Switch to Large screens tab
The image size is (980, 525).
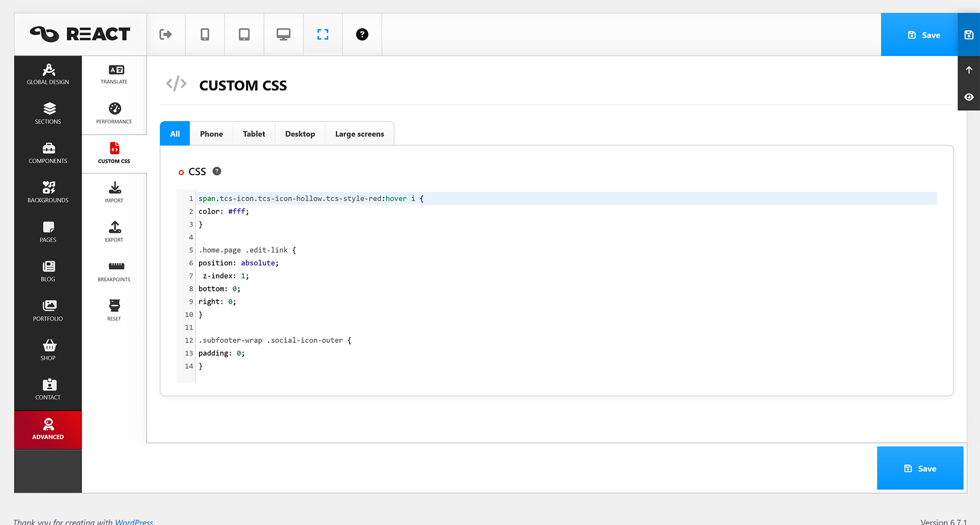[359, 134]
